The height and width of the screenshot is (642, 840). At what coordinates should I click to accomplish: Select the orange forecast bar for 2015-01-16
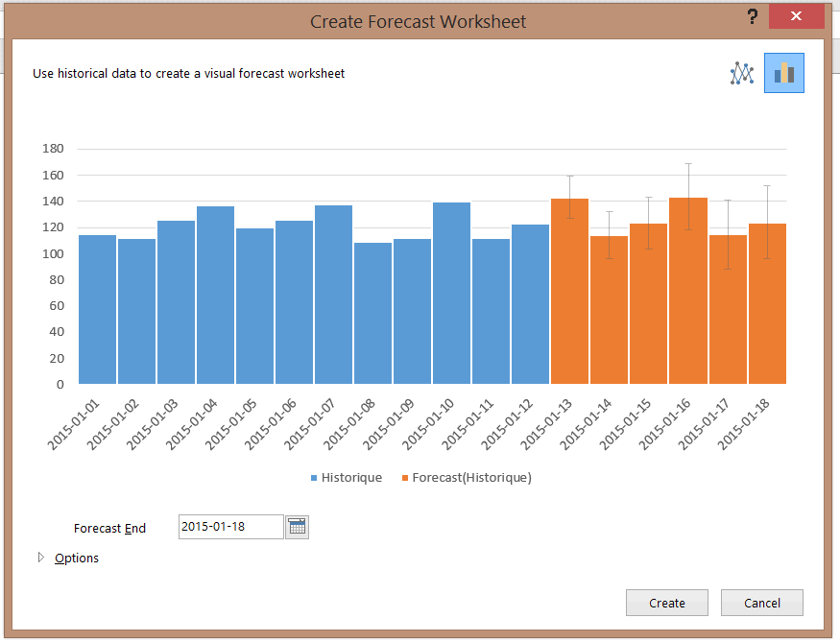[687, 293]
